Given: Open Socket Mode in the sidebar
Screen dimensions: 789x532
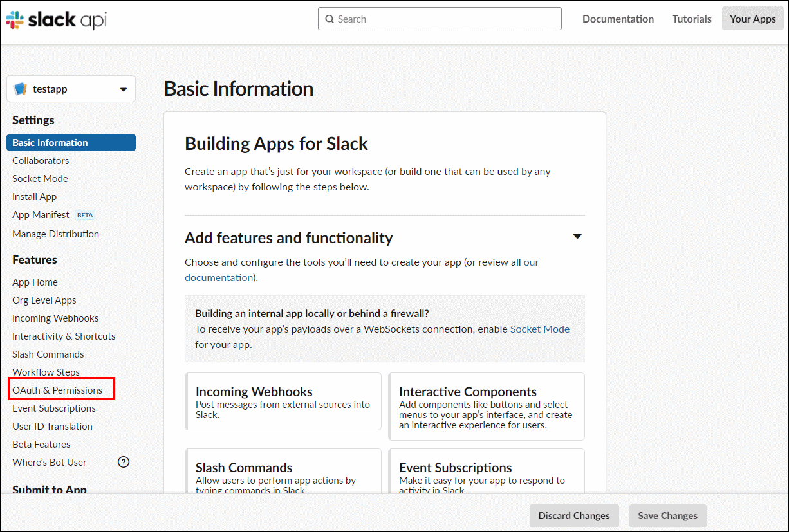Looking at the screenshot, I should 40,178.
